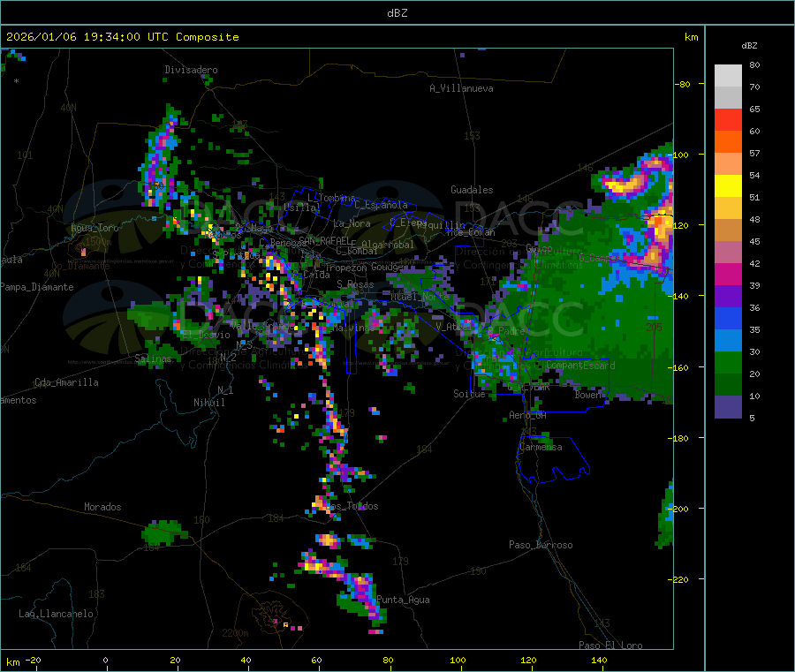Screen dimensions: 795x672
Task: Click the Pampa_Diamante map label
Action: (x=36, y=287)
